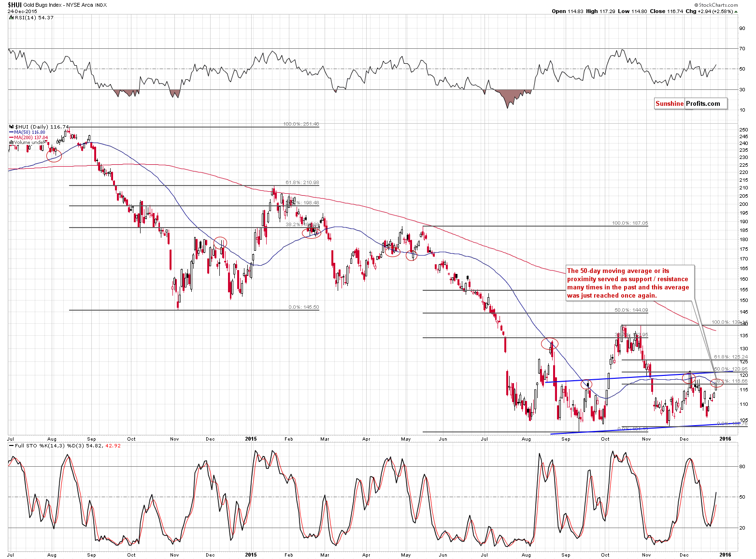Click the 20 level on the stochastic axis

[x=742, y=528]
